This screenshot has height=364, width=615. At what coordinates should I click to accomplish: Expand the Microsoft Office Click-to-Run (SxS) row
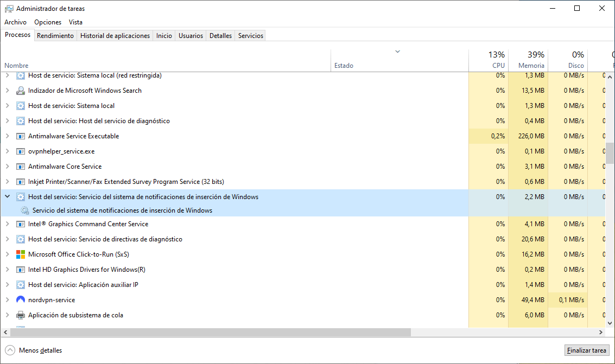pos(7,254)
